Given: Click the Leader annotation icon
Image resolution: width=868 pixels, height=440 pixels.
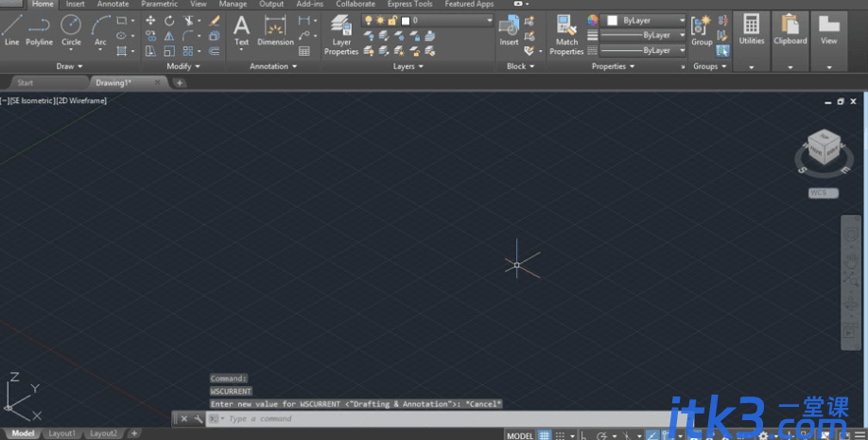Looking at the screenshot, I should (304, 35).
